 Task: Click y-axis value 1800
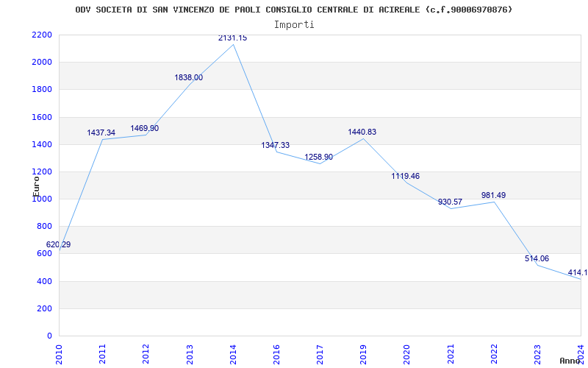tap(42, 90)
